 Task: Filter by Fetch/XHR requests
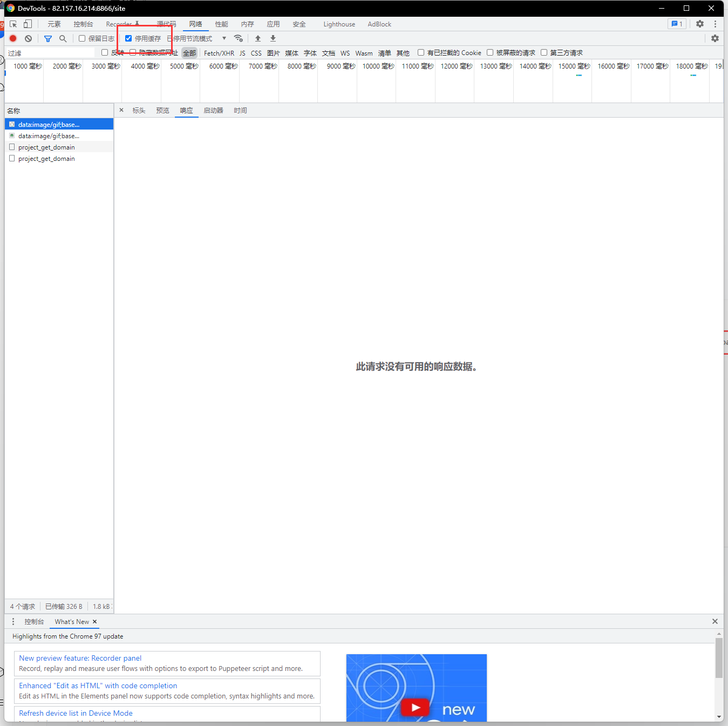[x=219, y=53]
